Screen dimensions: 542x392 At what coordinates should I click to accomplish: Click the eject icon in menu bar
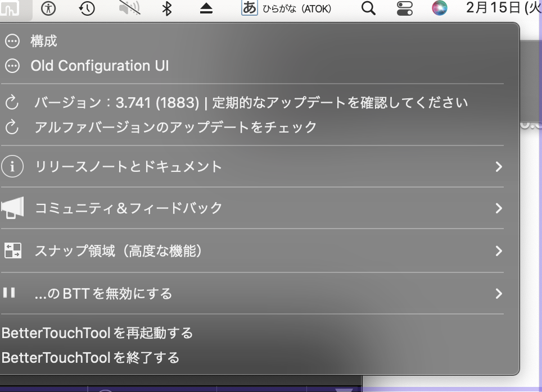point(206,8)
